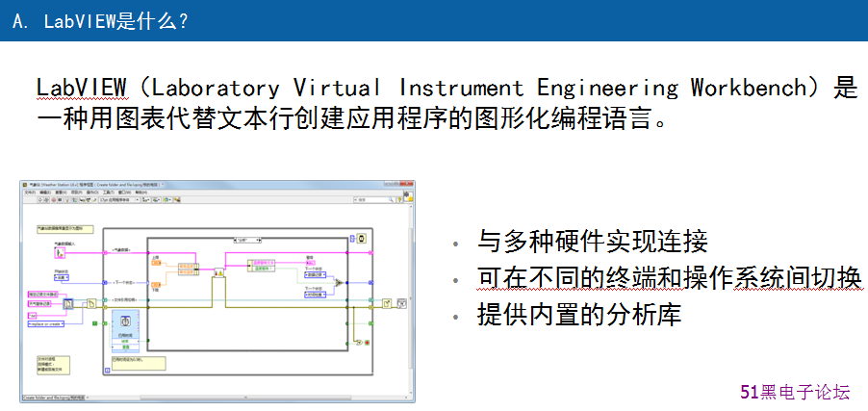The height and width of the screenshot is (411, 868).
Task: Open the initial state enum constant
Action: (62, 277)
